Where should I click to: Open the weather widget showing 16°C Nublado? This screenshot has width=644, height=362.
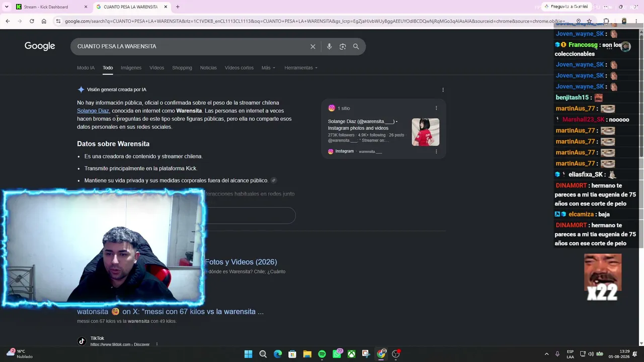[x=19, y=354]
